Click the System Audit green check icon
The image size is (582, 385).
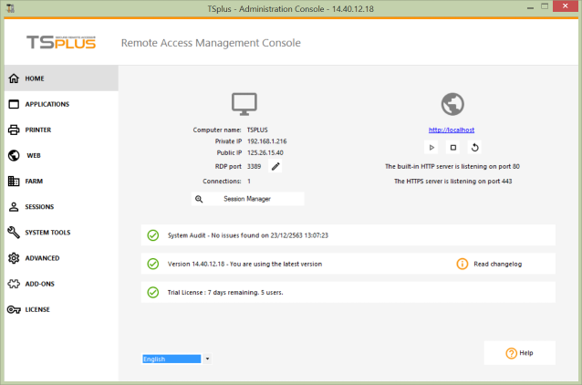click(153, 235)
